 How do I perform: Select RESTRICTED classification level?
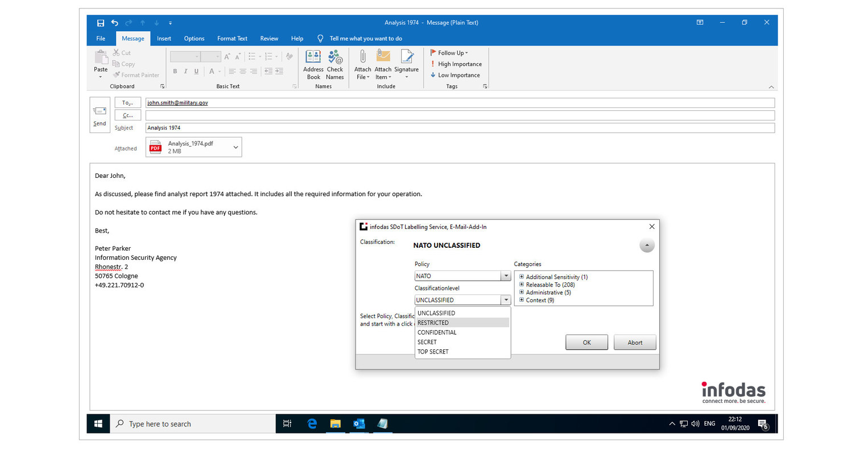(433, 323)
